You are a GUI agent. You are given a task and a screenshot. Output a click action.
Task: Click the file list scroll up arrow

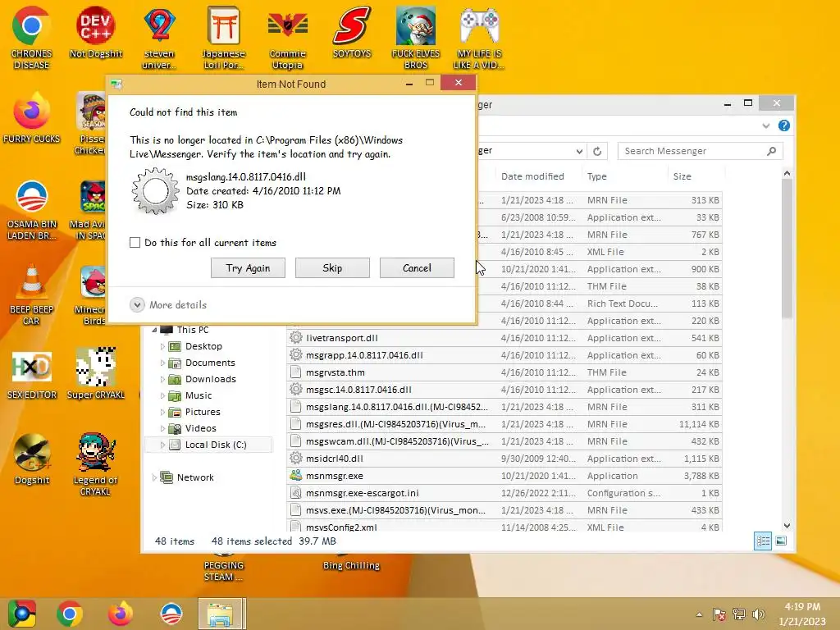coord(787,173)
